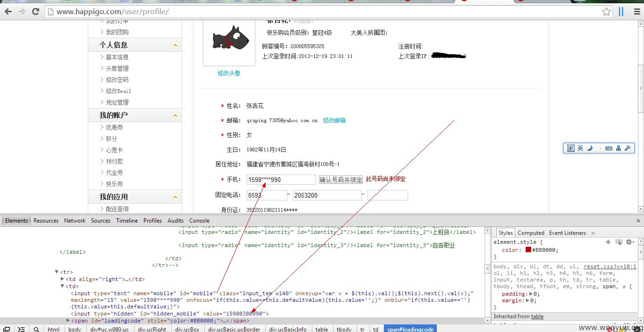Open the IME soft keyboard icon
Screen dimensions: 644x332
point(609,148)
